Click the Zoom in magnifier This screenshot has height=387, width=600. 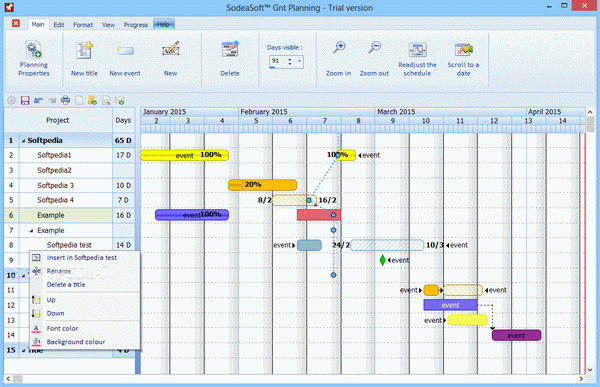(x=339, y=47)
